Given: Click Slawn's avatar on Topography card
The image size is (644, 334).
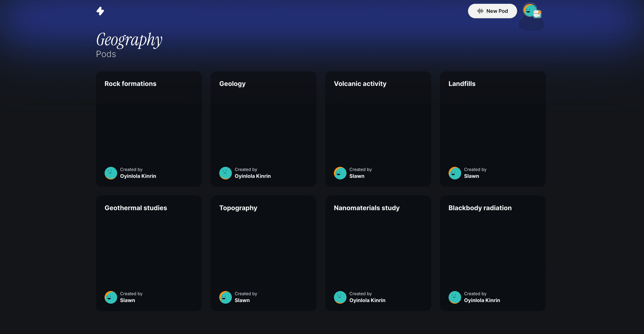Looking at the screenshot, I should tap(225, 297).
